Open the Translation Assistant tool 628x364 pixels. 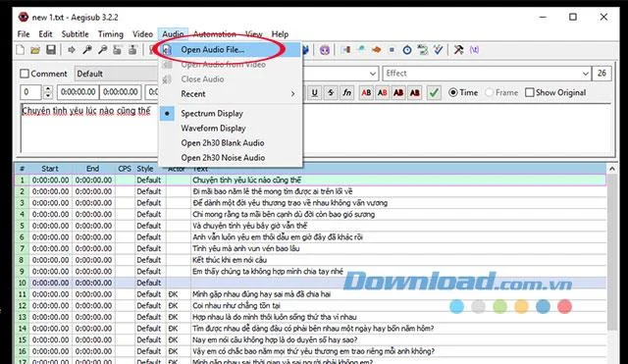(376, 50)
